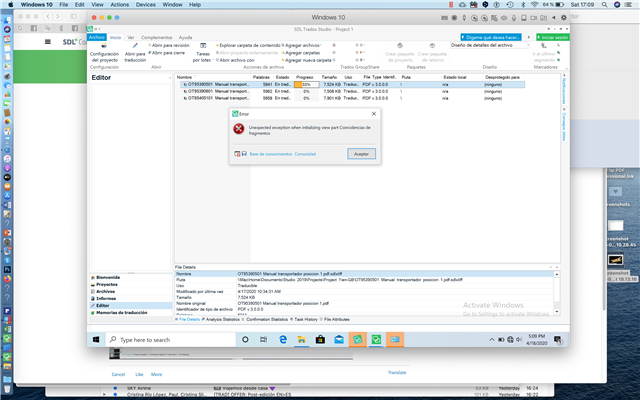Click Explorar carpeta de contenido
This screenshot has width=640, height=400.
(248, 45)
